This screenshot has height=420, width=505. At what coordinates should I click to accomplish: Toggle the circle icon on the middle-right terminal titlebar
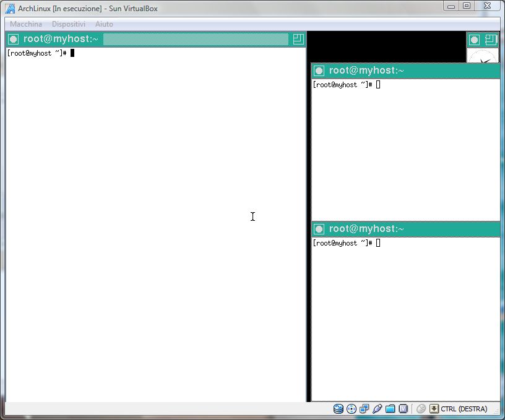click(319, 71)
